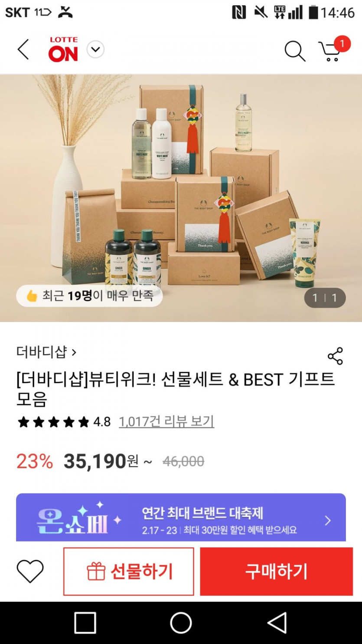Tap the product gift set image
Image resolution: width=362 pixels, height=644 pixels.
pos(181,182)
